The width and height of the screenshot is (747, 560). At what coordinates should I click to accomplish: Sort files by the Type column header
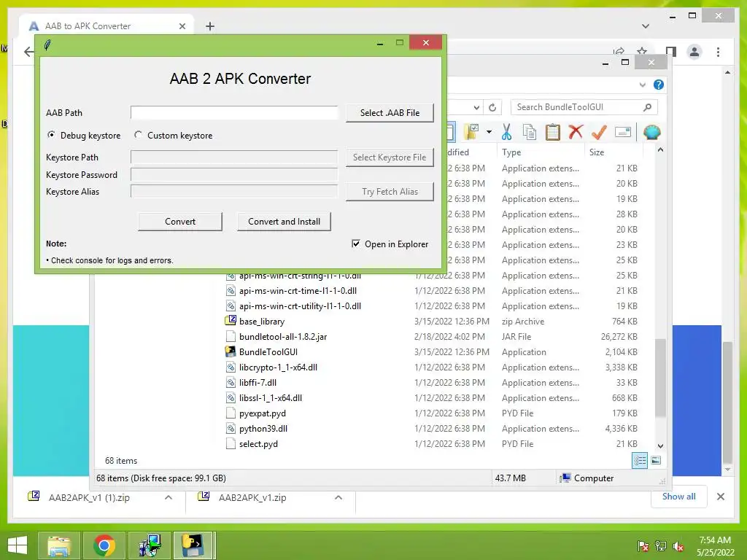[511, 152]
